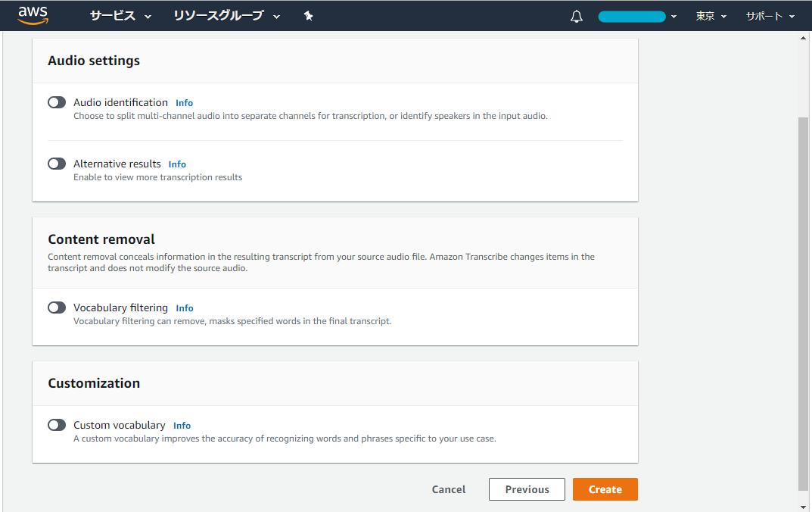Viewport: 812px width, 512px height.
Task: Click the scrollbar down arrow
Action: point(803,507)
